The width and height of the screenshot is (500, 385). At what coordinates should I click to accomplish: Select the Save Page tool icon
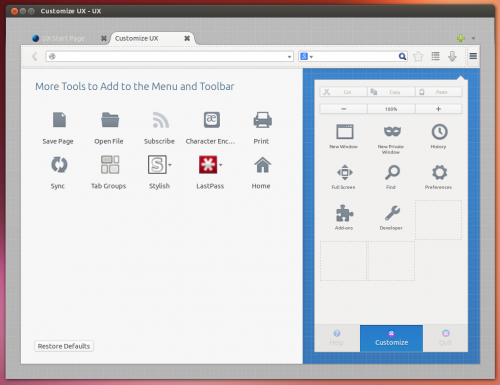click(x=59, y=120)
